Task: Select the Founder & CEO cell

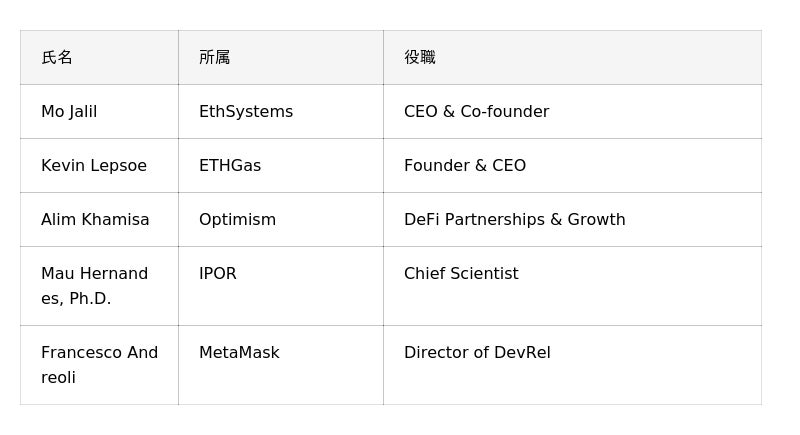Action: (572, 165)
